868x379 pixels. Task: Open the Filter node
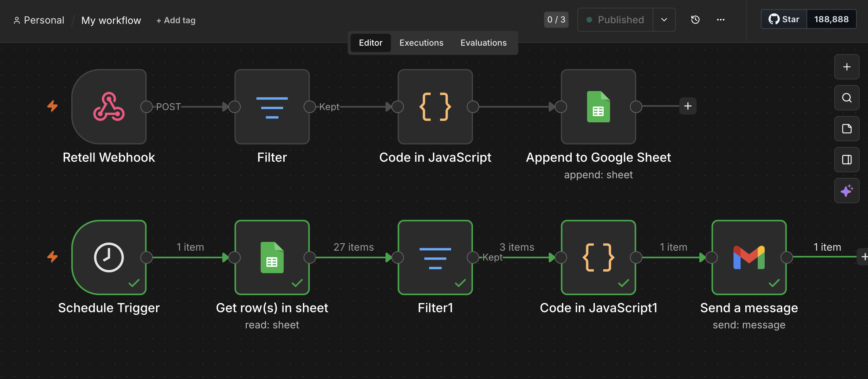point(272,107)
